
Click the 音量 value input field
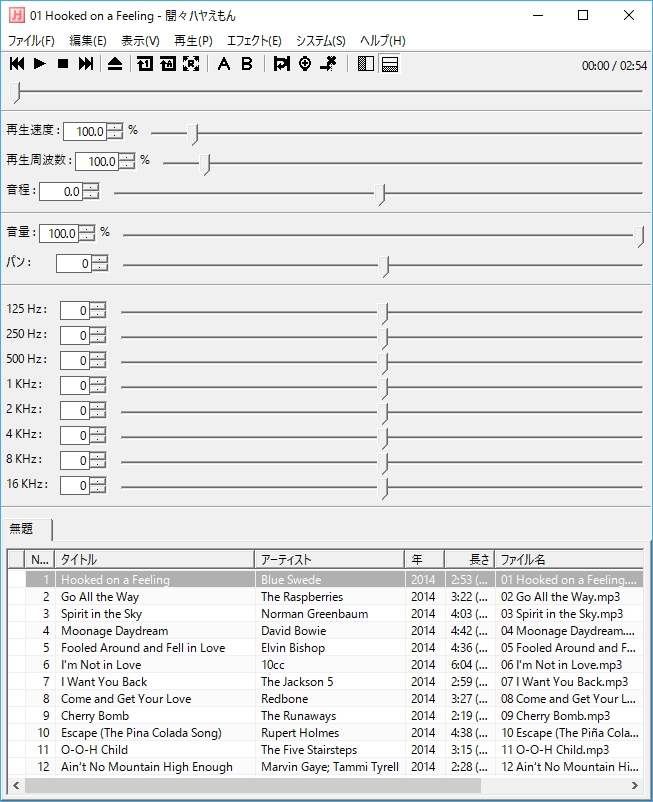pyautogui.click(x=59, y=234)
